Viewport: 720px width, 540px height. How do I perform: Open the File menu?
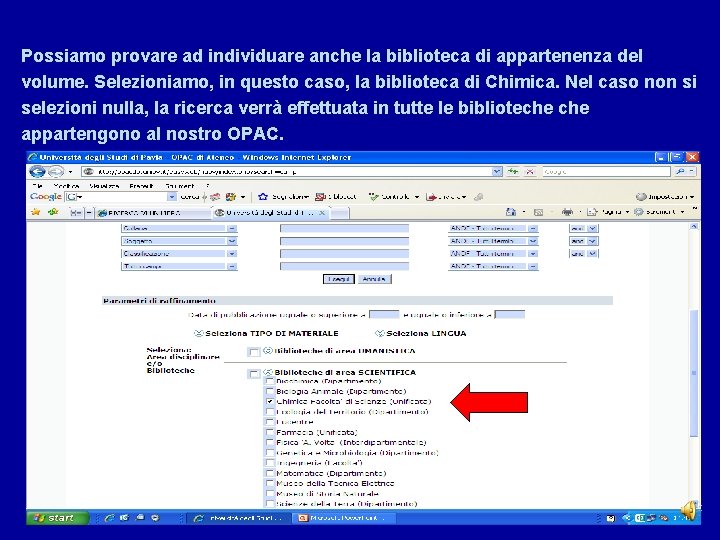click(38, 186)
